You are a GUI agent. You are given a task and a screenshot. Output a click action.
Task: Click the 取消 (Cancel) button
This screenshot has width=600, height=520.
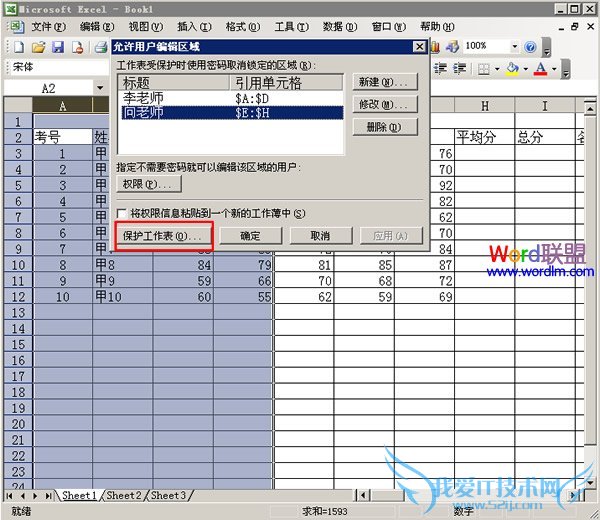(321, 236)
